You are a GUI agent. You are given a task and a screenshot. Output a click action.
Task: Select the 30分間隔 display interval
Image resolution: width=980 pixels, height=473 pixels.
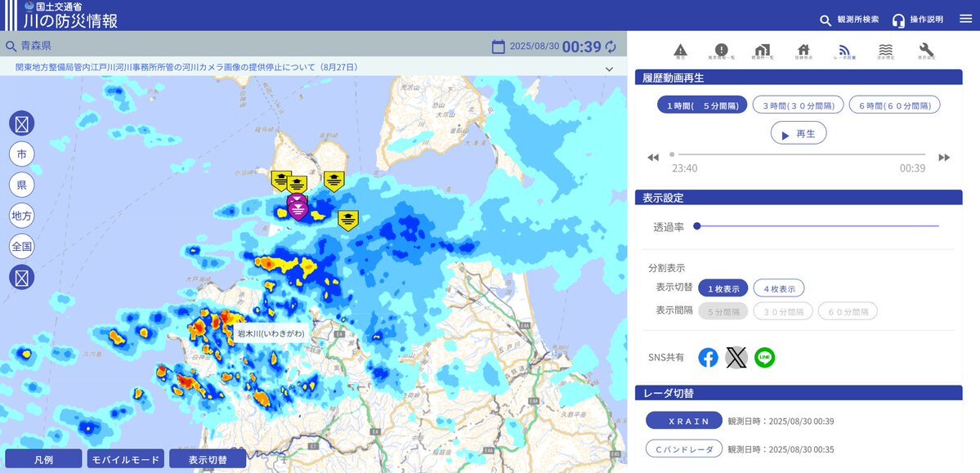[x=783, y=310]
